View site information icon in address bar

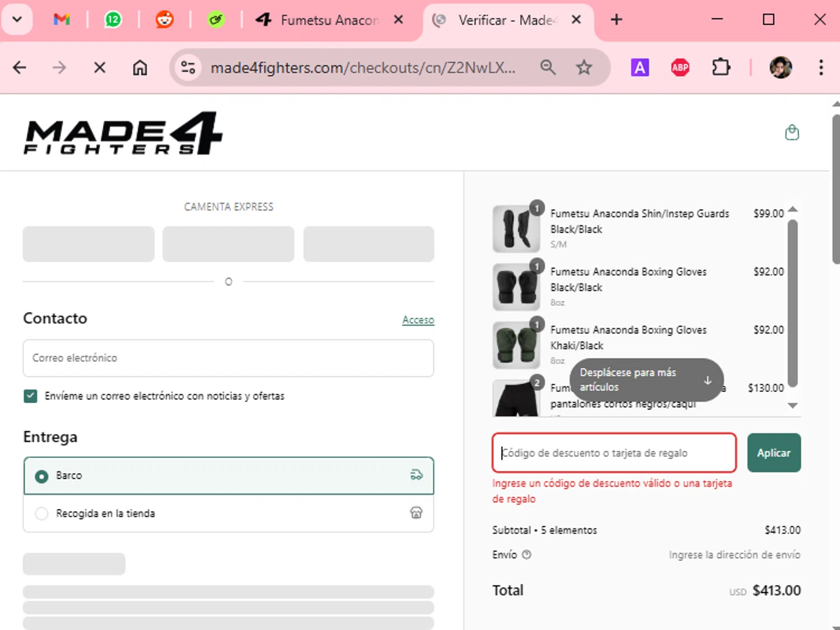point(188,68)
